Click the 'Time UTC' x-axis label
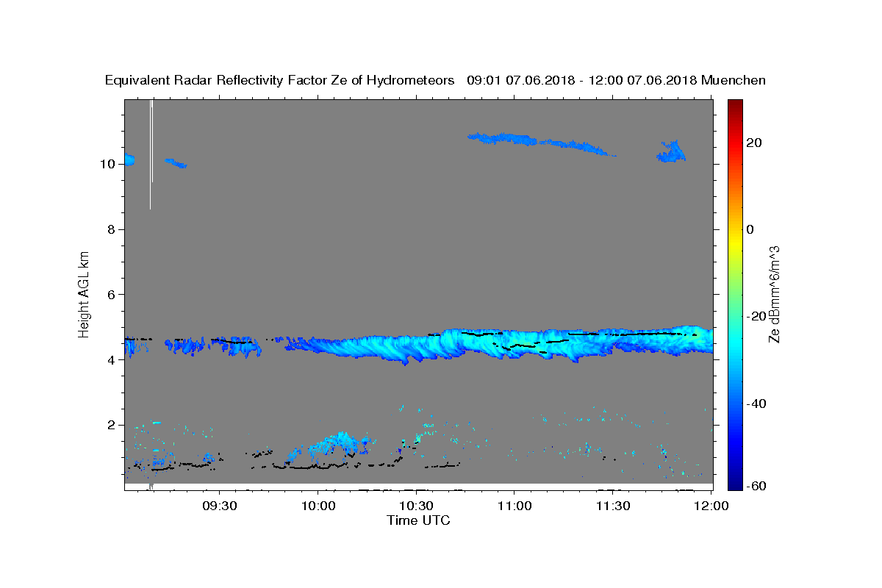 418,520
